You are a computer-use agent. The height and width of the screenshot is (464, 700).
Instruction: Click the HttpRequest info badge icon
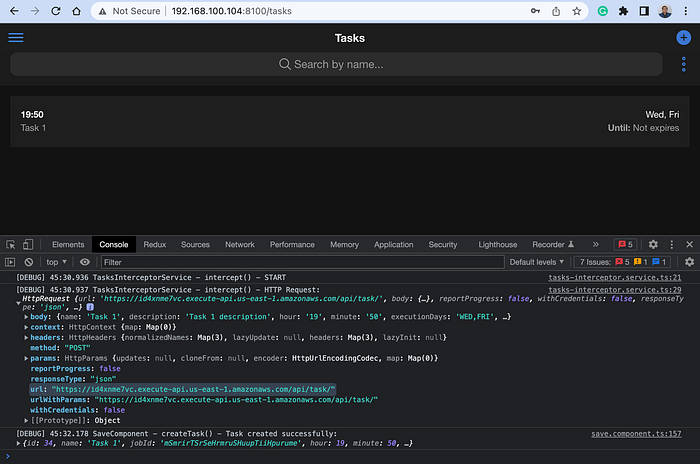click(90, 307)
